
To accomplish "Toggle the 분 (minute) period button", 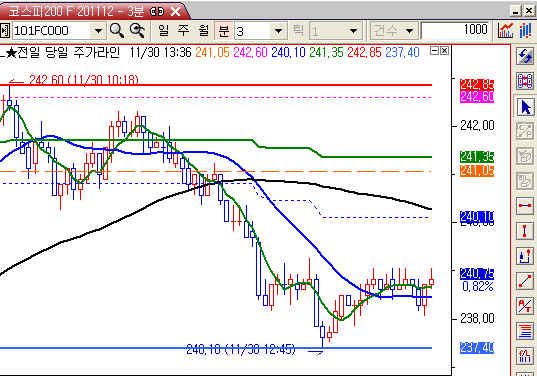I will 223,31.
